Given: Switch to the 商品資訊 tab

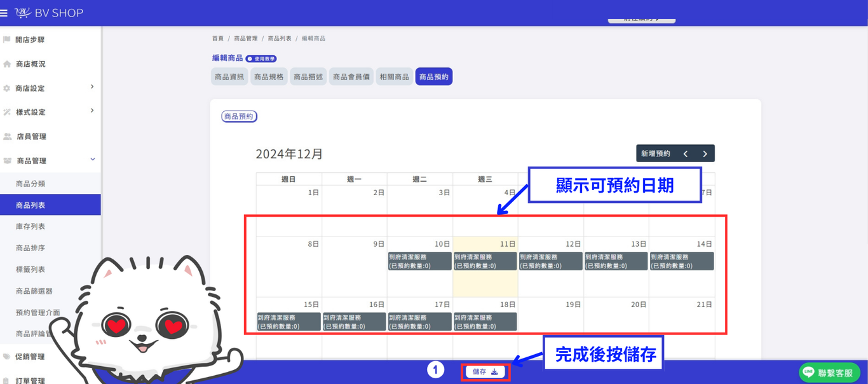Looking at the screenshot, I should (229, 77).
